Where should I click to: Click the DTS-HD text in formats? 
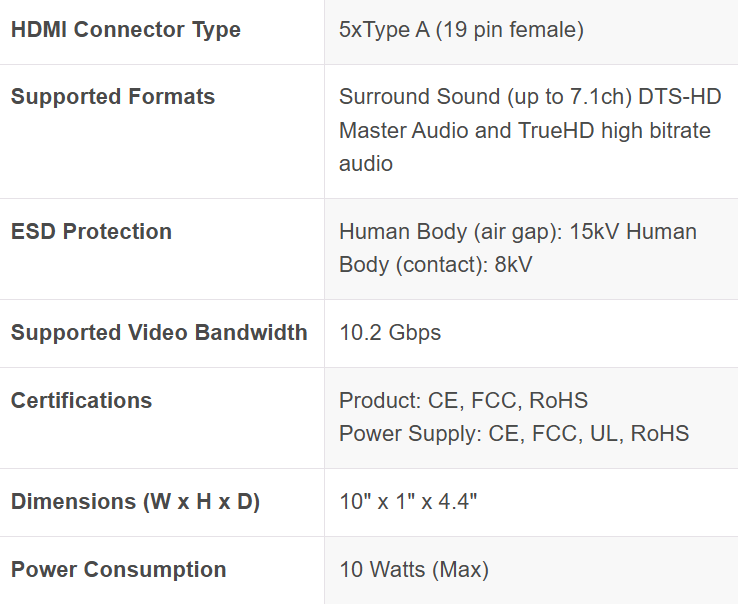pos(680,97)
